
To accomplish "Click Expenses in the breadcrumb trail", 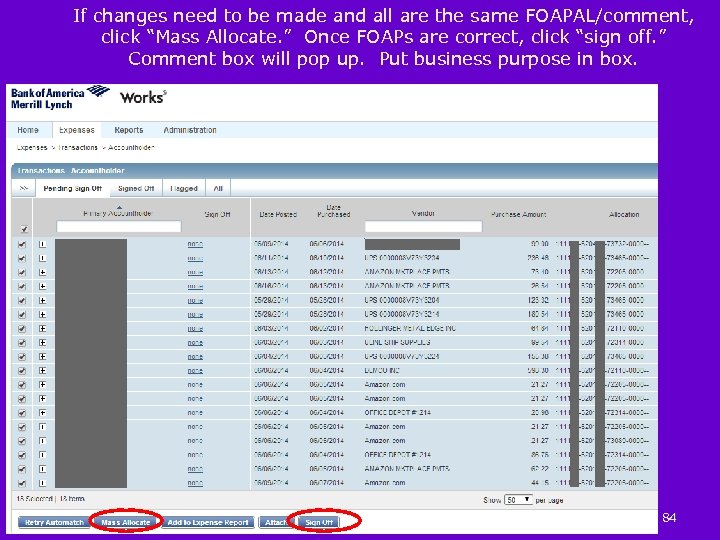I will click(32, 148).
